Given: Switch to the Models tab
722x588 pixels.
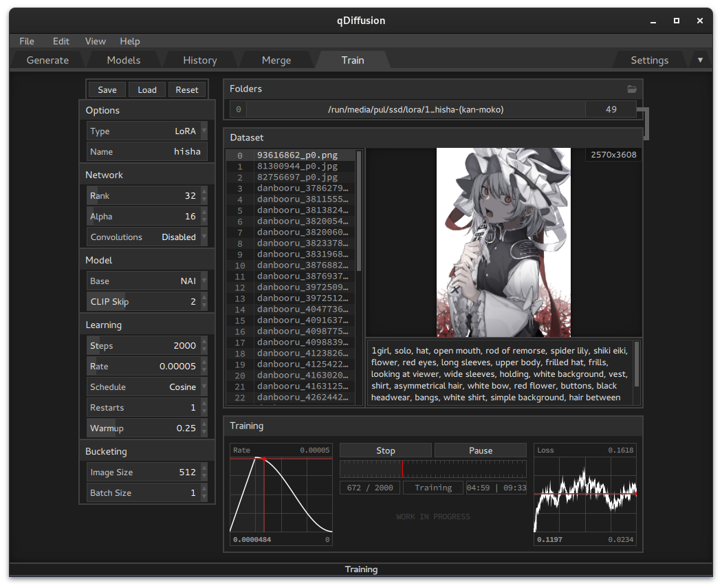Looking at the screenshot, I should (123, 61).
